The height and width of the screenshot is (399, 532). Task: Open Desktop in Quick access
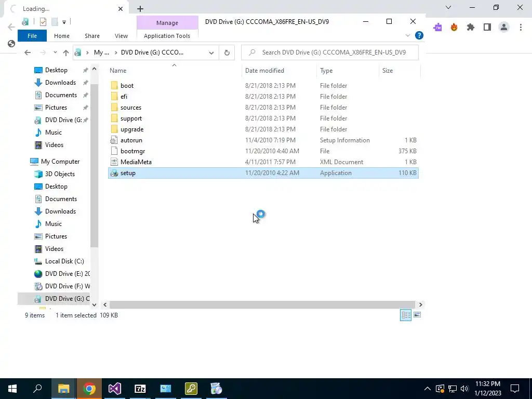click(x=56, y=70)
